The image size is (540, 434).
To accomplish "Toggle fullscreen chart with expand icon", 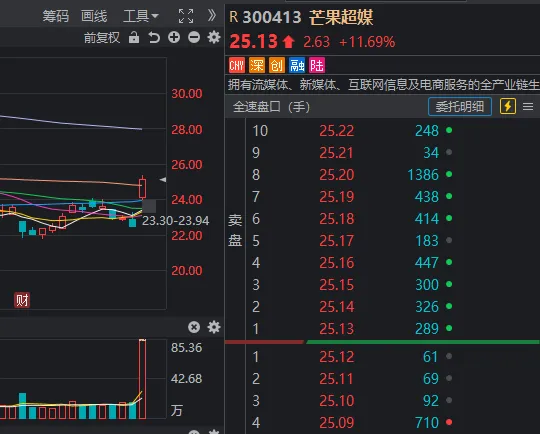I will (x=186, y=16).
